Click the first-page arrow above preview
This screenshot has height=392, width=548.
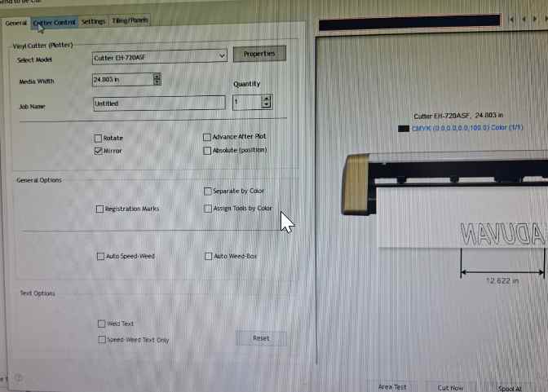[x=511, y=20]
